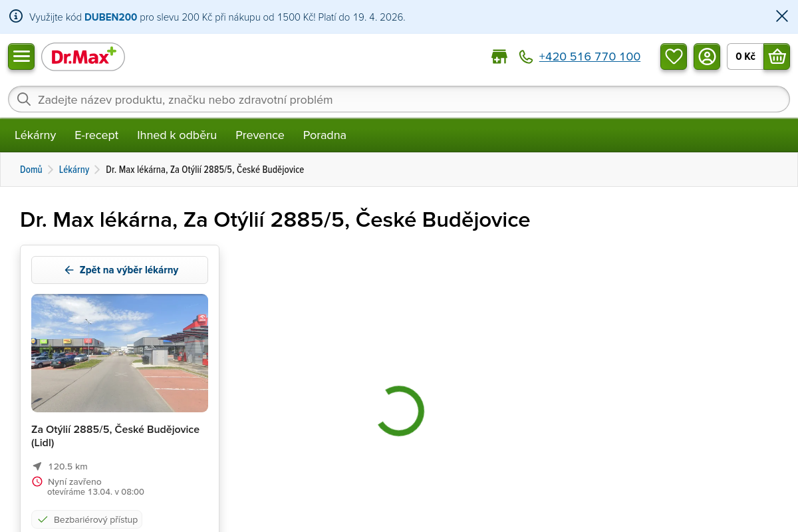Open the pharmacy store locator icon

499,57
